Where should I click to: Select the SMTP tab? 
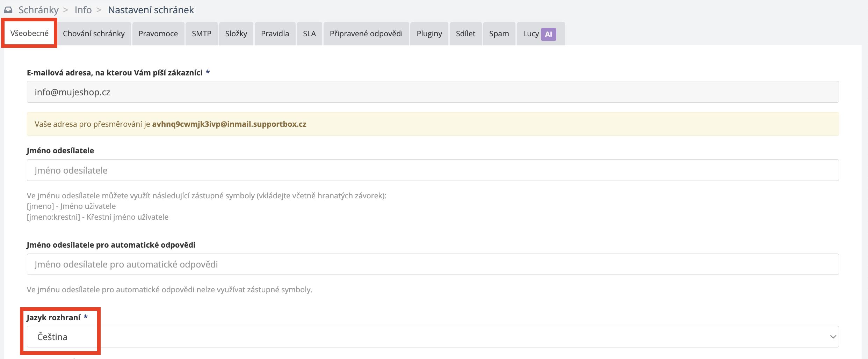coord(201,34)
